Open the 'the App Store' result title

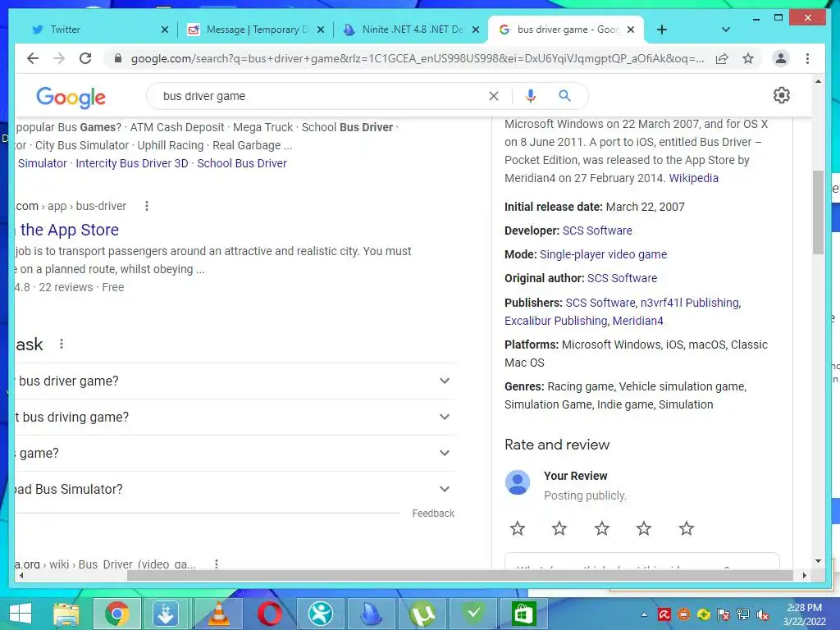tap(69, 230)
